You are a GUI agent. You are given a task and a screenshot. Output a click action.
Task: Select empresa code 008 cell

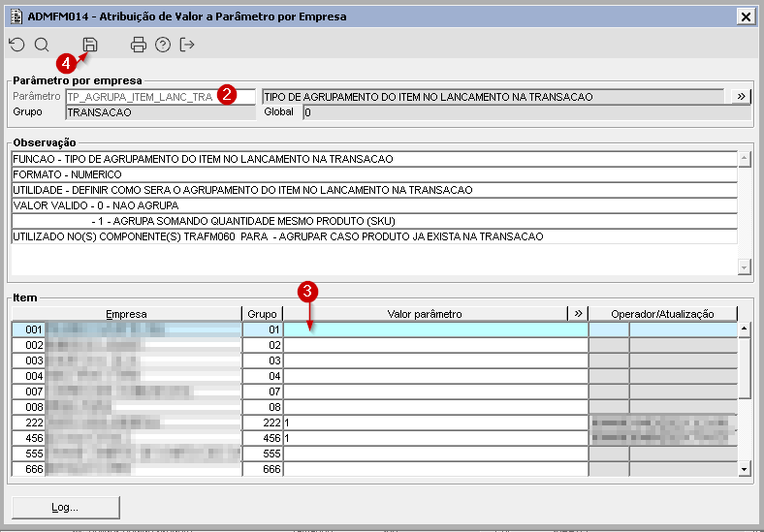coord(29,407)
